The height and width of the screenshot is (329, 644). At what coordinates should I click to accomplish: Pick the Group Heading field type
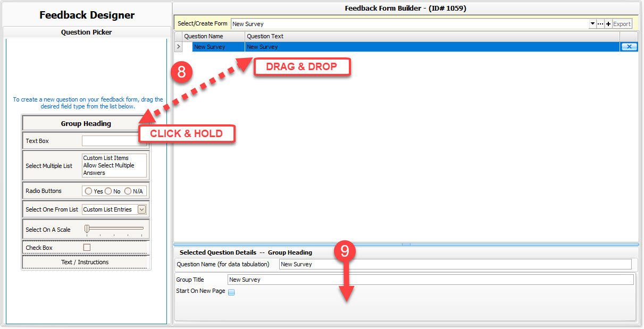click(86, 123)
